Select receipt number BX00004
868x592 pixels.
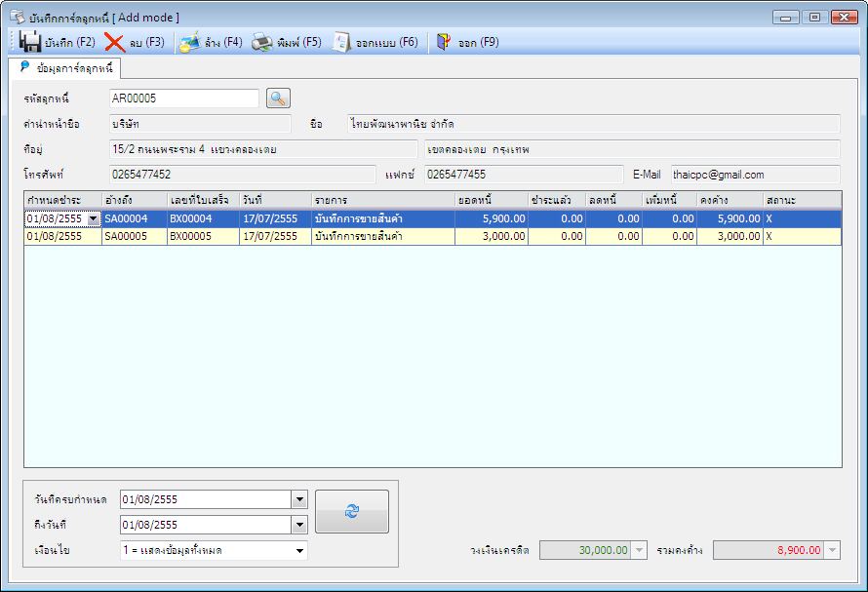[x=203, y=218]
